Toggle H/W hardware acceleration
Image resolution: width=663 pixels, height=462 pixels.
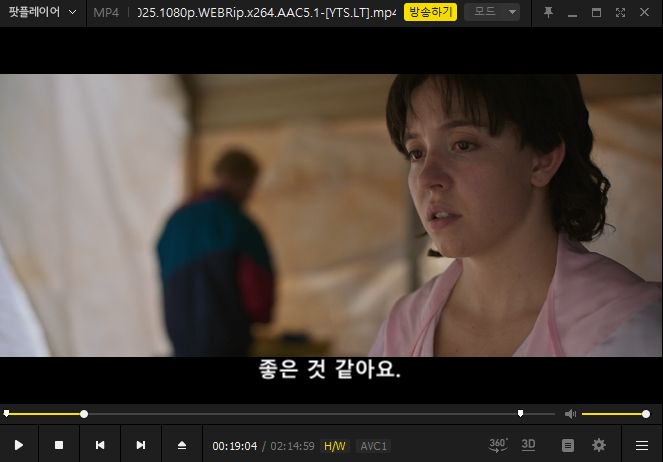334,446
